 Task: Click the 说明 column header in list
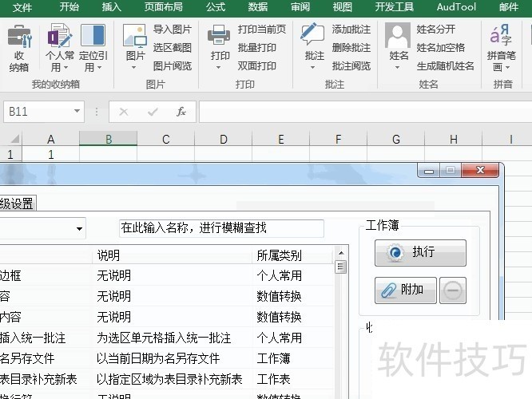click(x=172, y=255)
